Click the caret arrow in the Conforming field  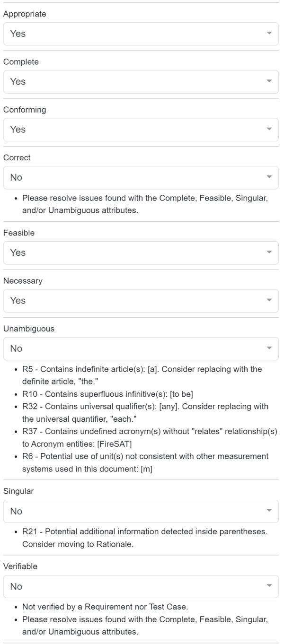(269, 129)
